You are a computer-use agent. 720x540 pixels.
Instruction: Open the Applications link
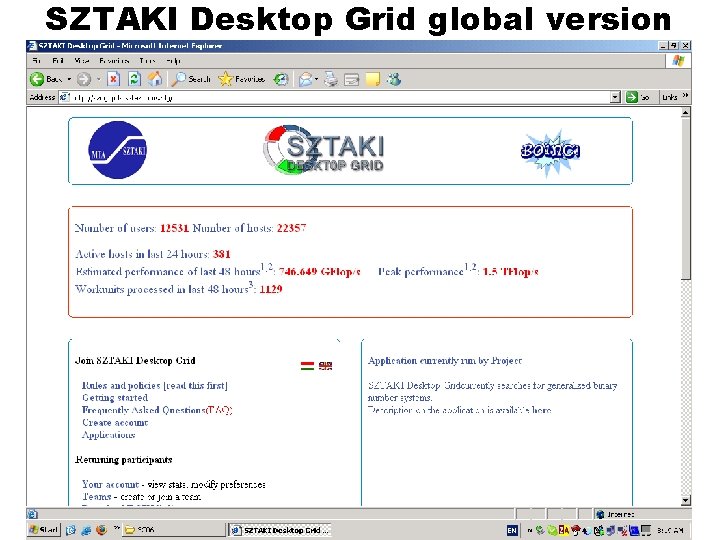[108, 435]
